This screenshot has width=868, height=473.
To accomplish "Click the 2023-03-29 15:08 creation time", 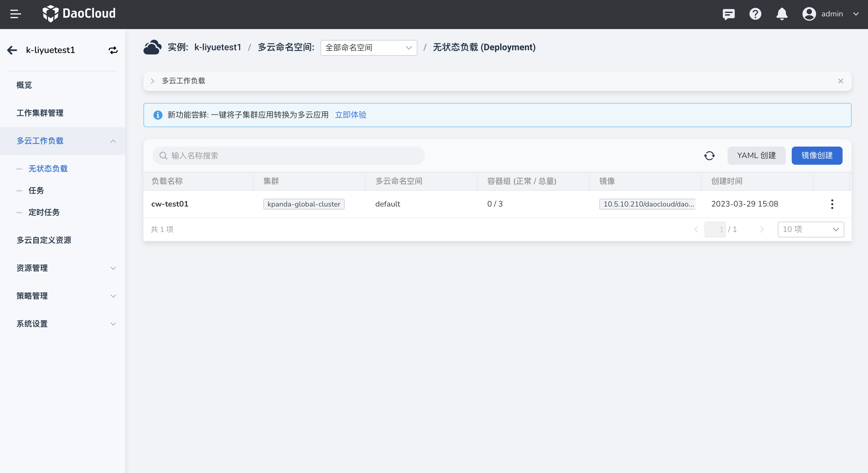I will (744, 204).
